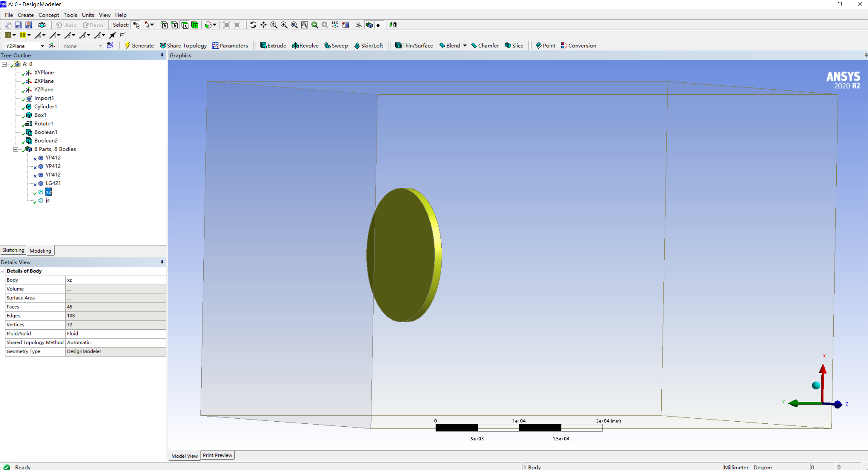Toggle the Display Model cube icon
Screen dimensions: 868x470
pos(369,25)
